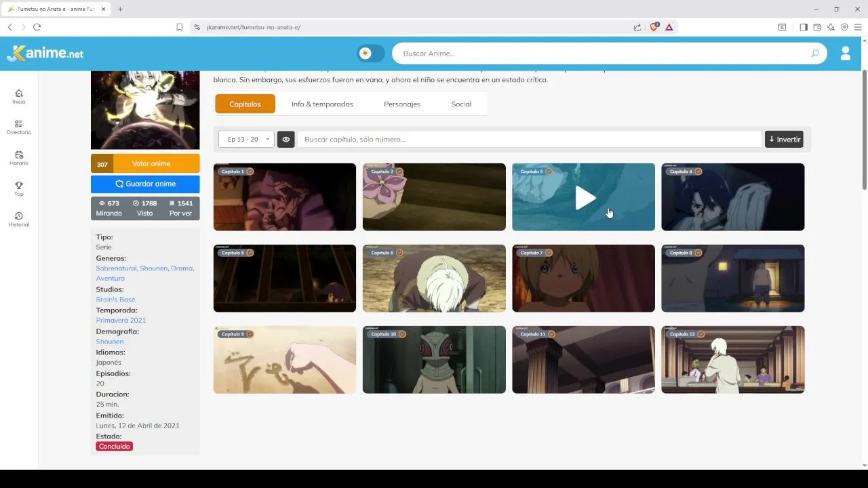Image resolution: width=868 pixels, height=488 pixels.
Task: Open the Drama genre link
Action: (182, 268)
